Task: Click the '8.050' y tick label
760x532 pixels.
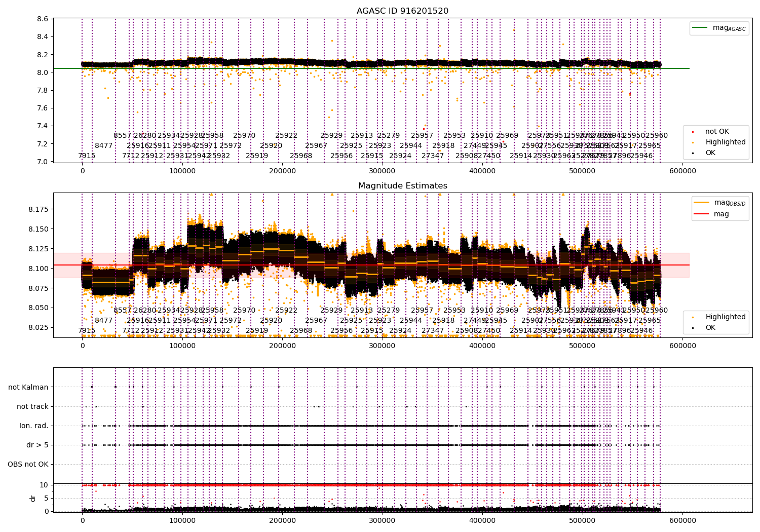Action: [39, 308]
